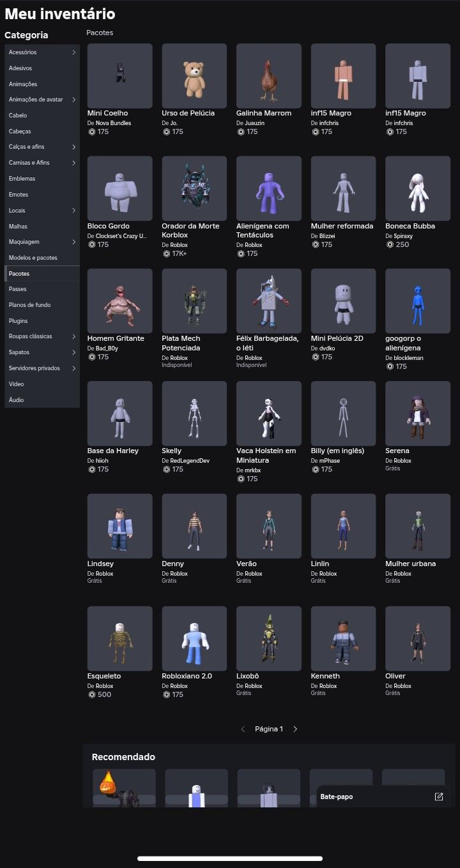460x868 pixels.
Task: Open the Vaca Holstein em Miniatura thumbnail
Action: [269, 414]
